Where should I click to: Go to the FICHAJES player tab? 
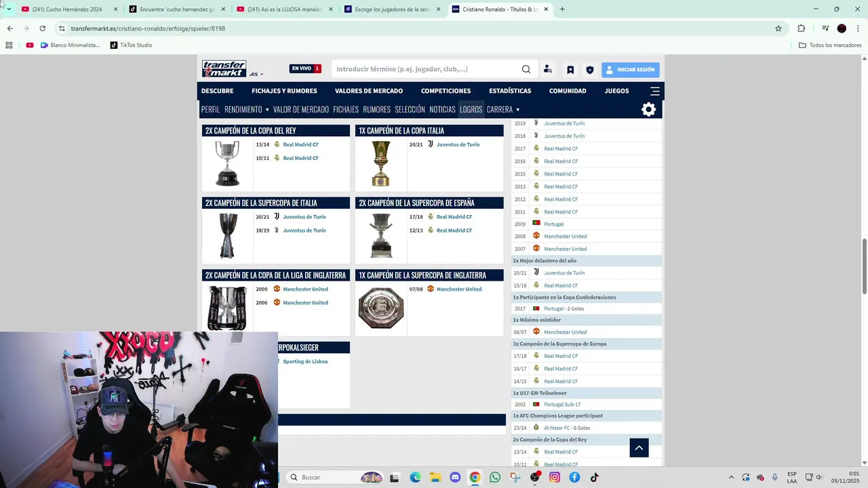346,109
